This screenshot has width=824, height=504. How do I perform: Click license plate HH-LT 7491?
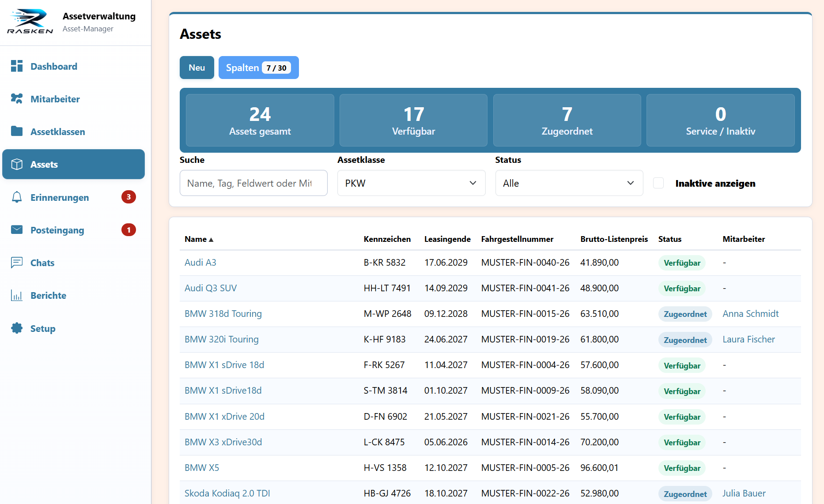point(387,288)
